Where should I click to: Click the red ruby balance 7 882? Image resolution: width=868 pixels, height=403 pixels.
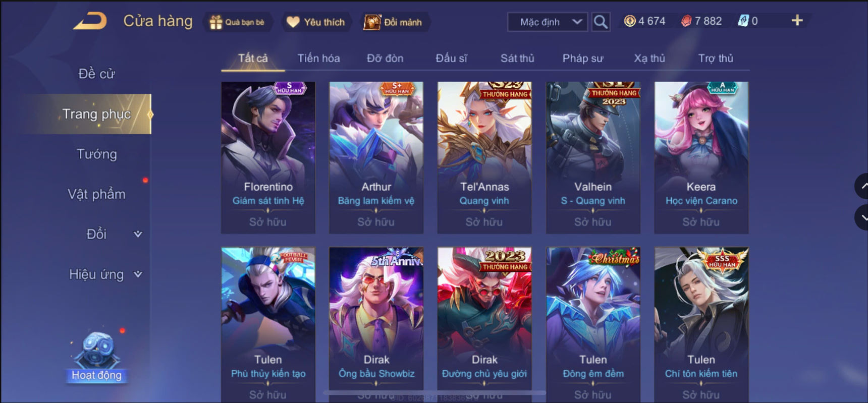pyautogui.click(x=701, y=21)
